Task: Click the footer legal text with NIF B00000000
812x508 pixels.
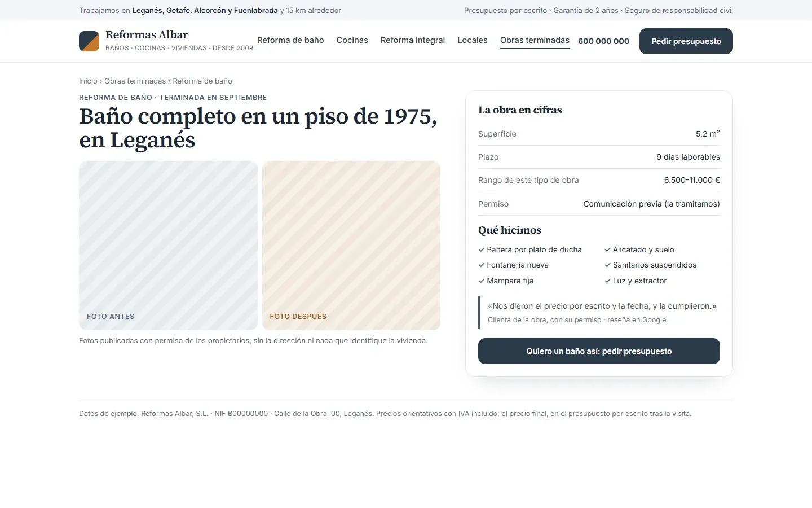Action: click(x=385, y=413)
